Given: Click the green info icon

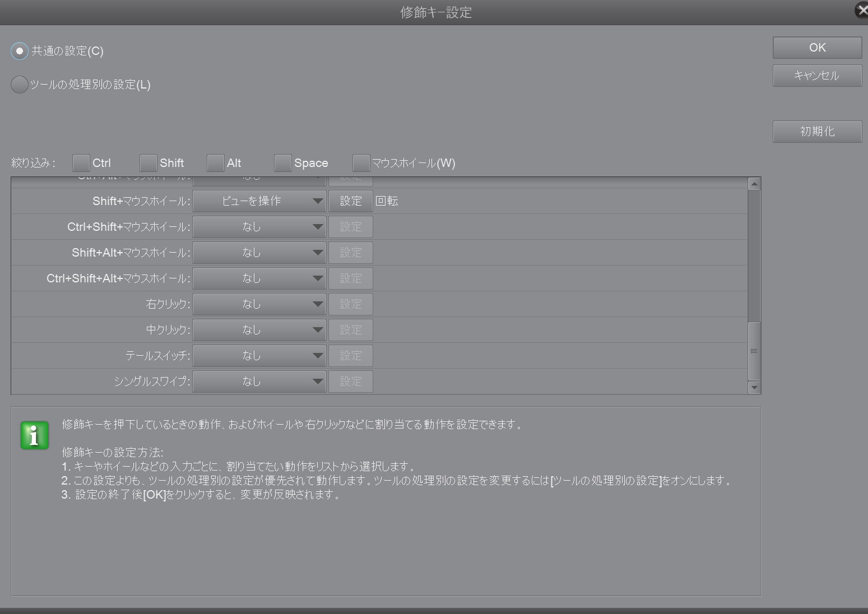Looking at the screenshot, I should tap(35, 435).
